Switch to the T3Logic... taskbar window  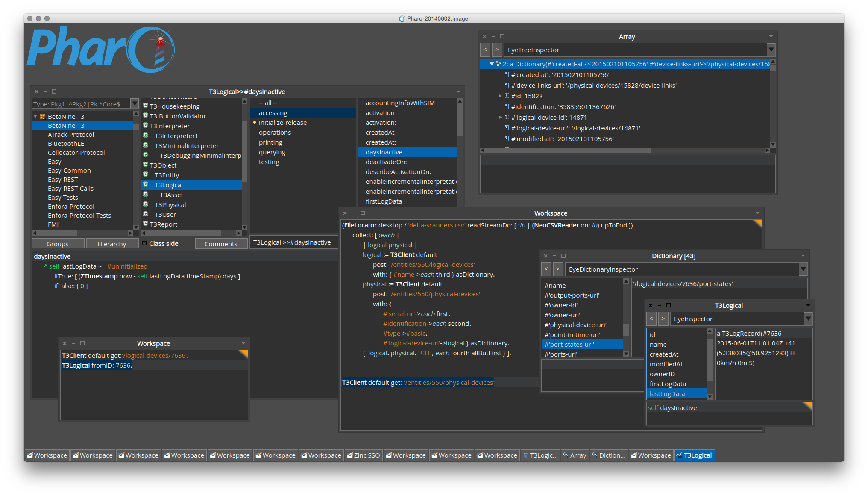[540, 455]
